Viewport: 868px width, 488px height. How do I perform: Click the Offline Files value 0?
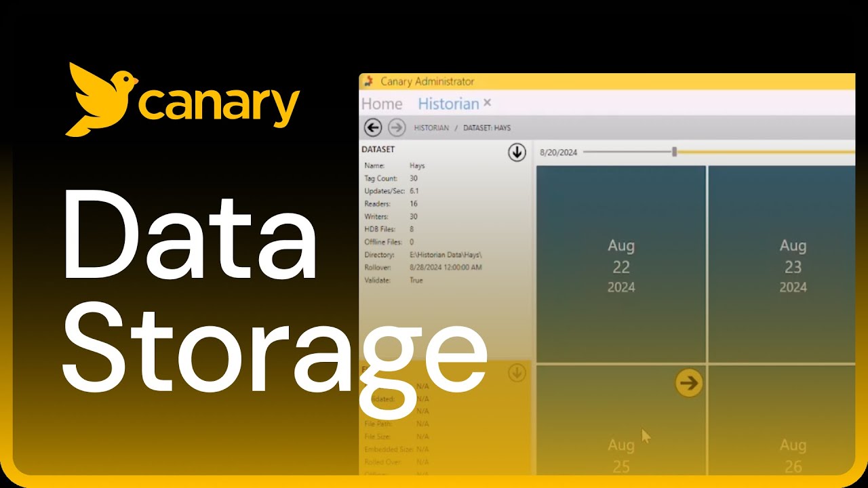click(x=412, y=242)
